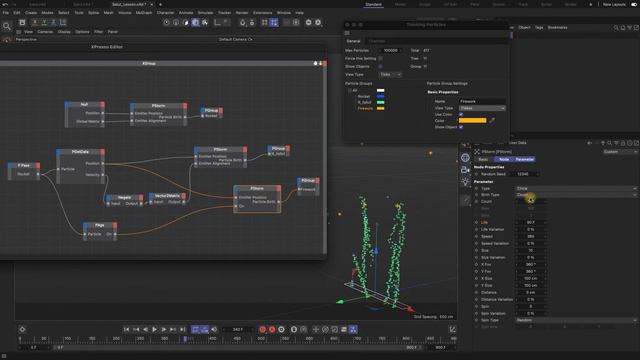Open the Type dropdown showing Circle
This screenshot has width=640, height=360.
click(x=576, y=189)
